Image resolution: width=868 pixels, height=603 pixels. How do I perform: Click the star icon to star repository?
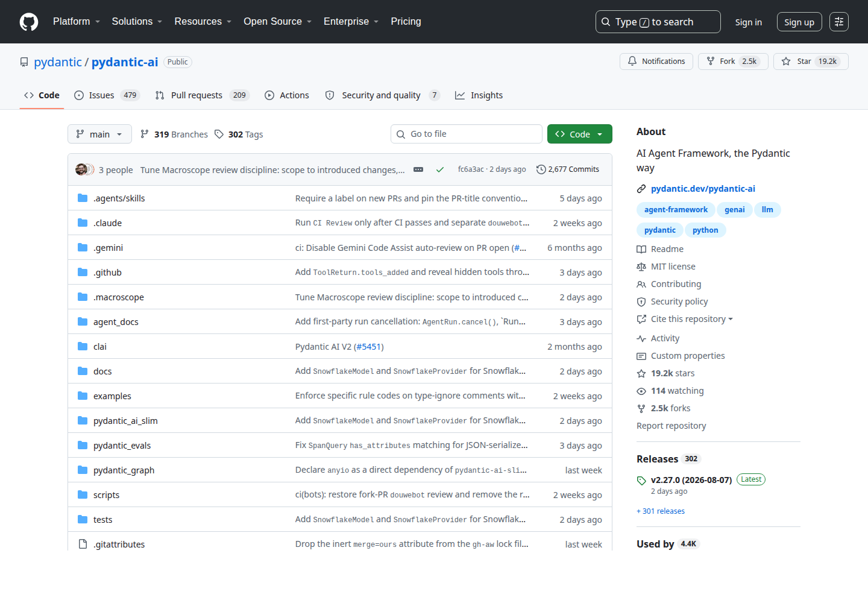point(786,62)
